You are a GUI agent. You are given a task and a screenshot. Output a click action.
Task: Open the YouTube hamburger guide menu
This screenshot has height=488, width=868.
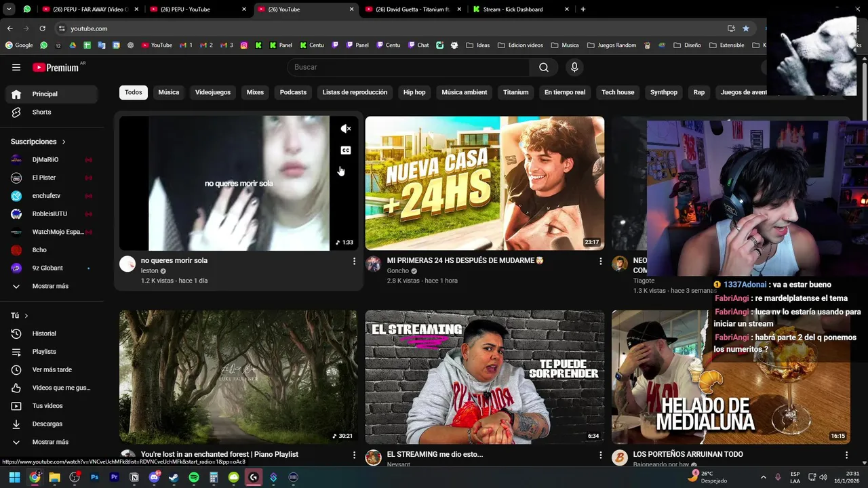click(x=16, y=67)
